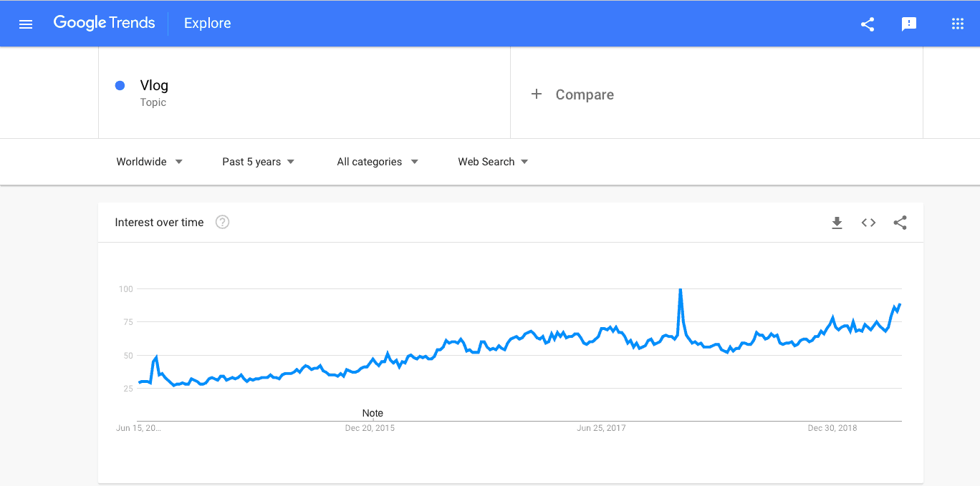Click the Explore header link

[208, 23]
